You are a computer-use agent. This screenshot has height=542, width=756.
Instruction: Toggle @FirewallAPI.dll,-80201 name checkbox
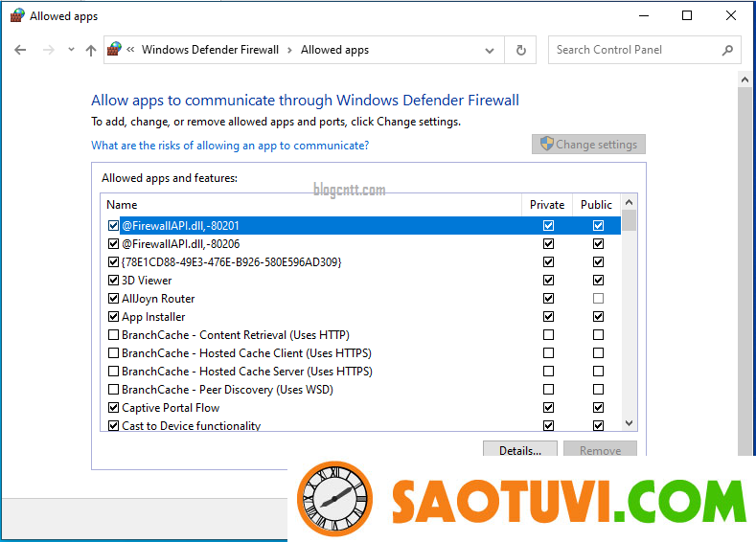click(113, 225)
